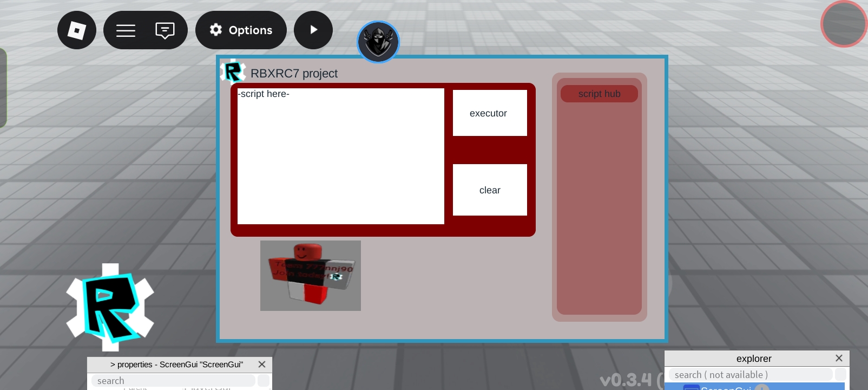Click the hooded ninja avatar icon
The image size is (868, 390).
(x=378, y=42)
